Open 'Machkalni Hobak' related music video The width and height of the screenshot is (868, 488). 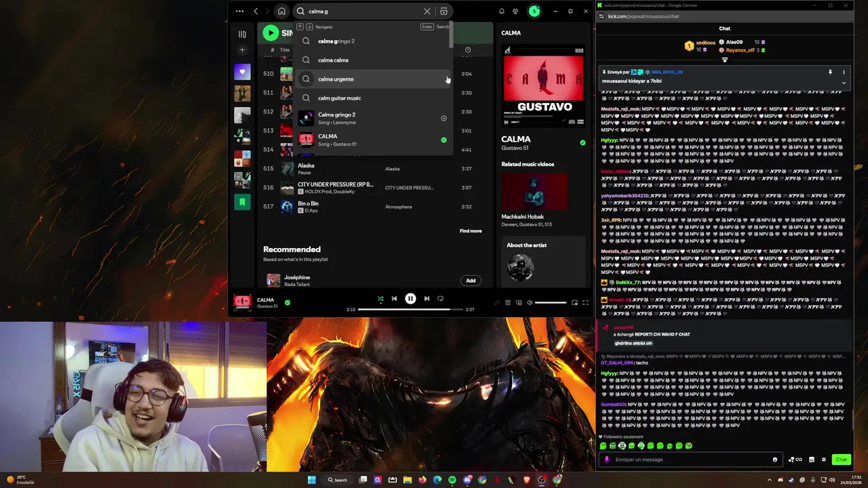click(x=534, y=192)
